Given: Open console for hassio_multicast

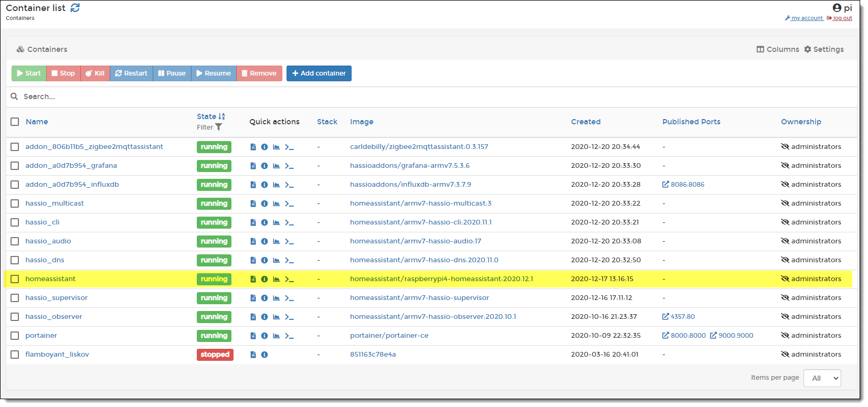Looking at the screenshot, I should tap(289, 203).
